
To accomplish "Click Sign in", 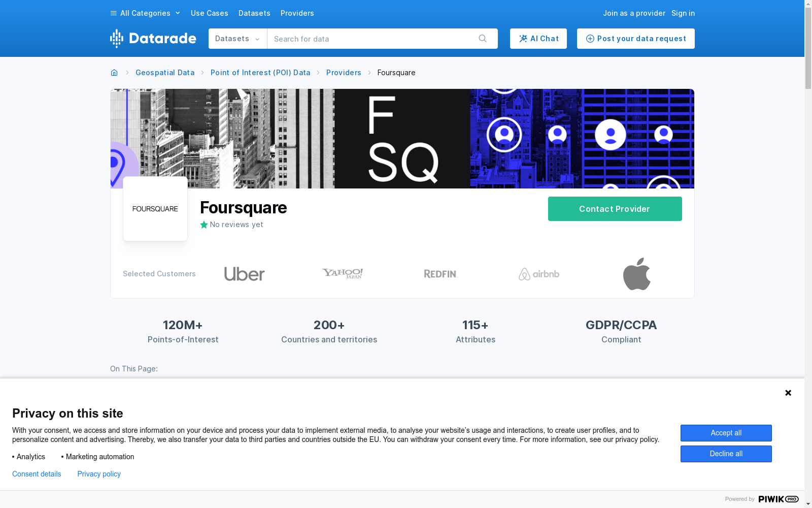I will [683, 13].
